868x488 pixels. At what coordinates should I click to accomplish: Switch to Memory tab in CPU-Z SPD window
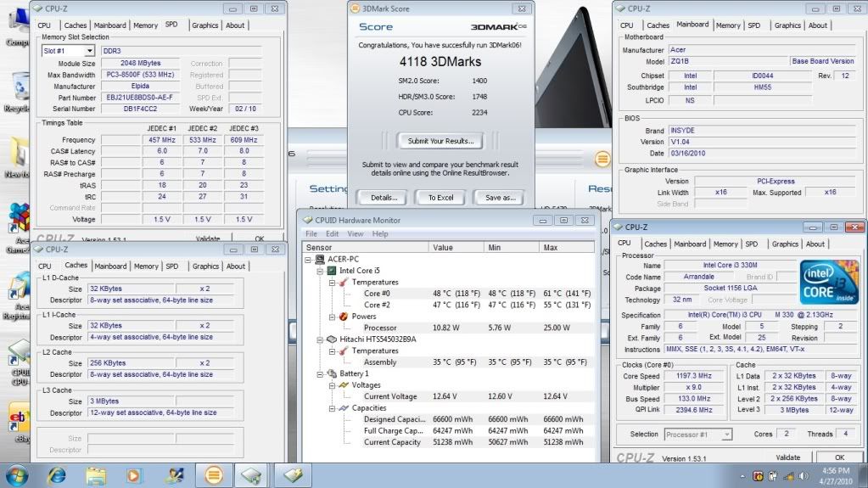pos(146,25)
